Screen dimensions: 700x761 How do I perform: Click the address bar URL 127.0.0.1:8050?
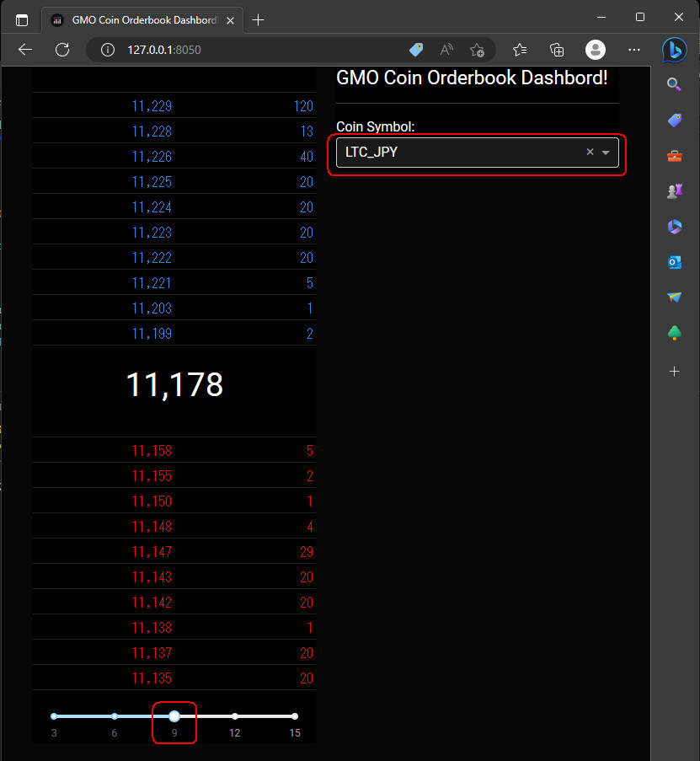[164, 50]
